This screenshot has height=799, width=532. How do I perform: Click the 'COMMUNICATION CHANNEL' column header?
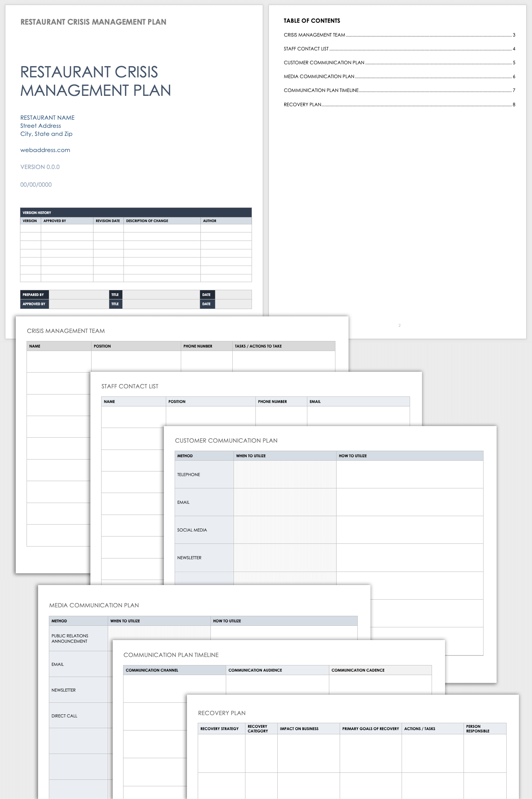coord(175,670)
